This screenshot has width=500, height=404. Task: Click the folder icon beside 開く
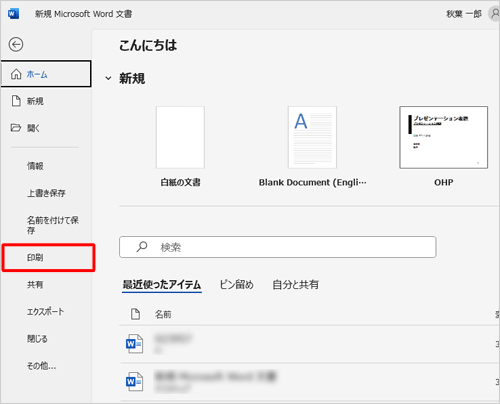(16, 128)
